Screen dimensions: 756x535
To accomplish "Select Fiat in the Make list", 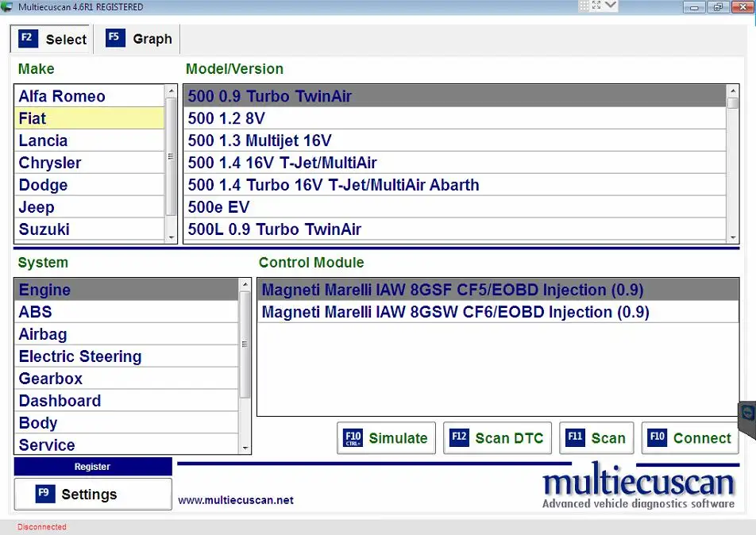I will click(x=90, y=118).
